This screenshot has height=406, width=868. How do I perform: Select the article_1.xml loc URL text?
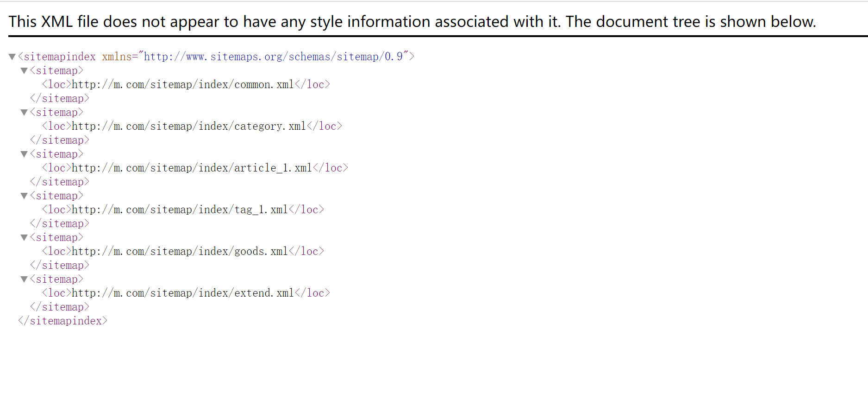coord(192,168)
